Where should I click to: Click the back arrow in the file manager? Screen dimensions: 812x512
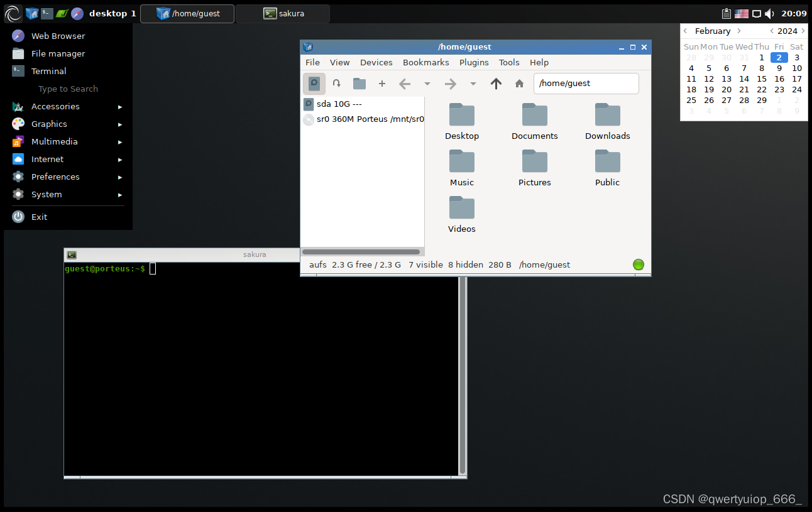tap(404, 83)
